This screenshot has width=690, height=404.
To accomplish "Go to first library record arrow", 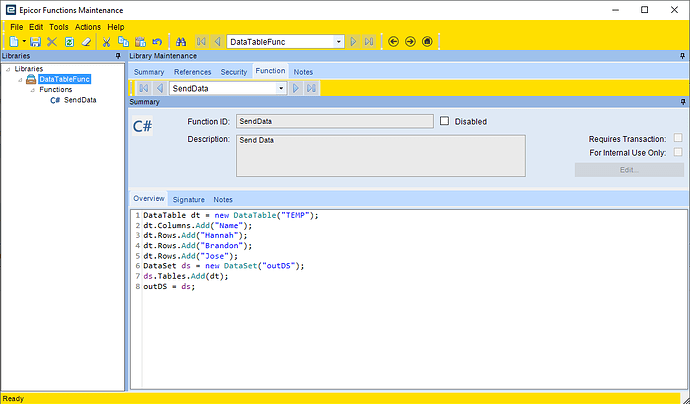I will click(201, 42).
